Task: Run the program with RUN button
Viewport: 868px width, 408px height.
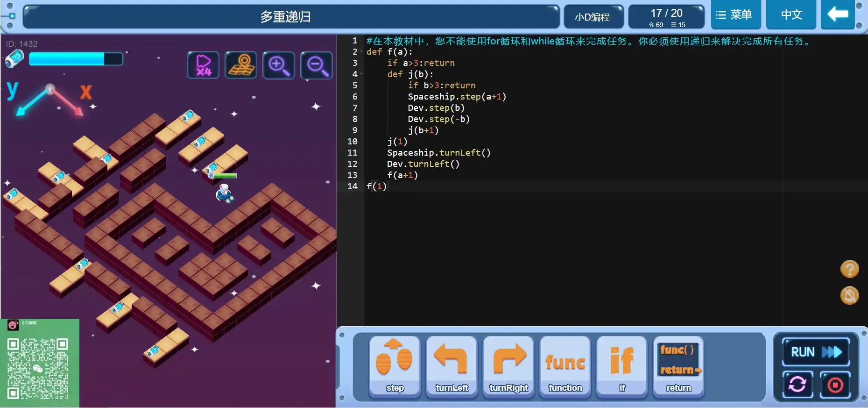Action: click(x=816, y=352)
